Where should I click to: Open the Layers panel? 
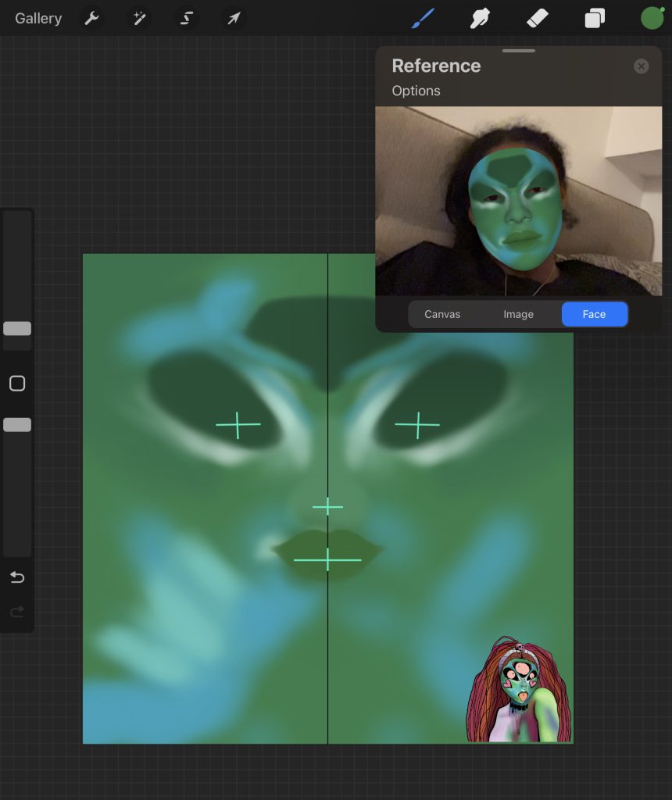[x=595, y=19]
